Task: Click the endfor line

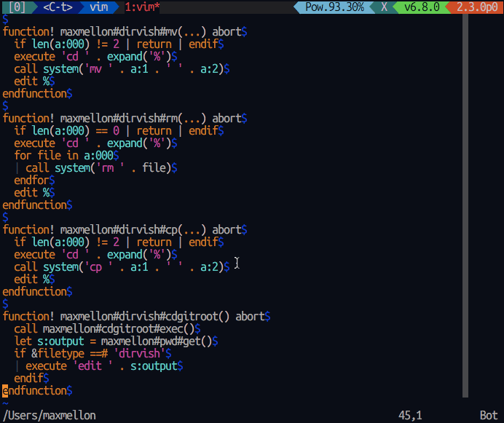Action: coord(34,181)
